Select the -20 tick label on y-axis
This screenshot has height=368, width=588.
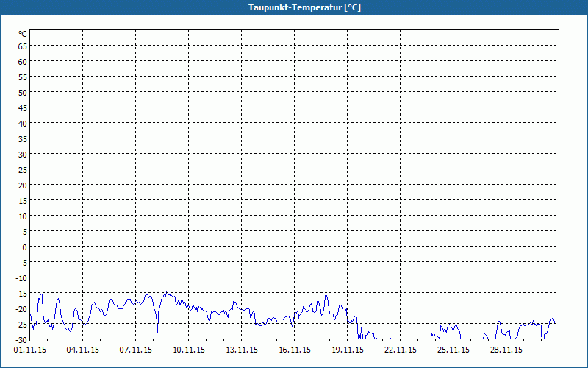pos(21,308)
